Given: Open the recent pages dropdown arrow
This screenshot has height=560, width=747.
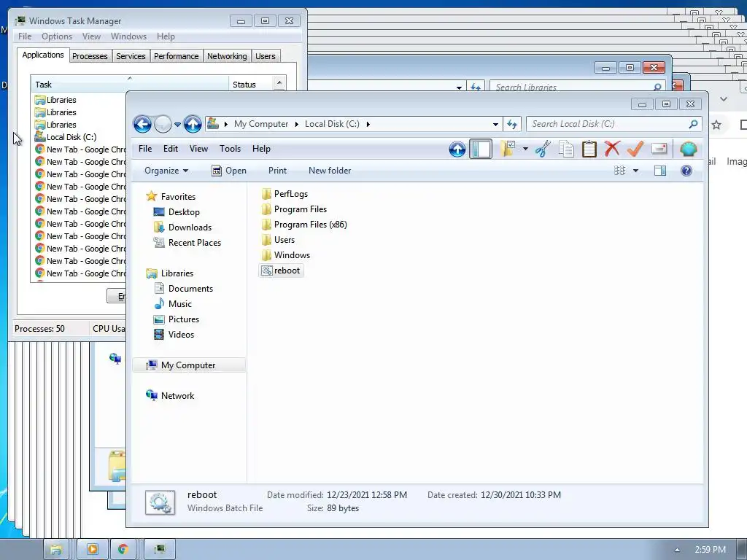Looking at the screenshot, I should [177, 125].
